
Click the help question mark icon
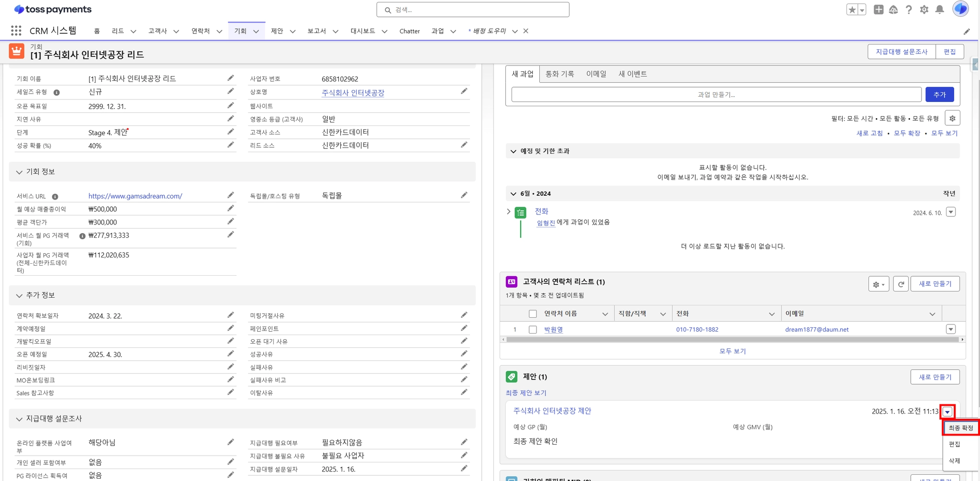(909, 10)
